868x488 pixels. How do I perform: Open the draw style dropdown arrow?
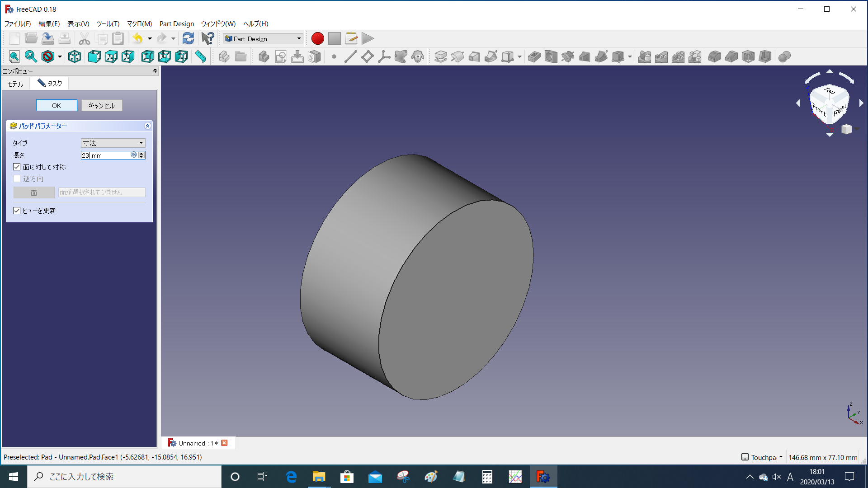pyautogui.click(x=60, y=56)
